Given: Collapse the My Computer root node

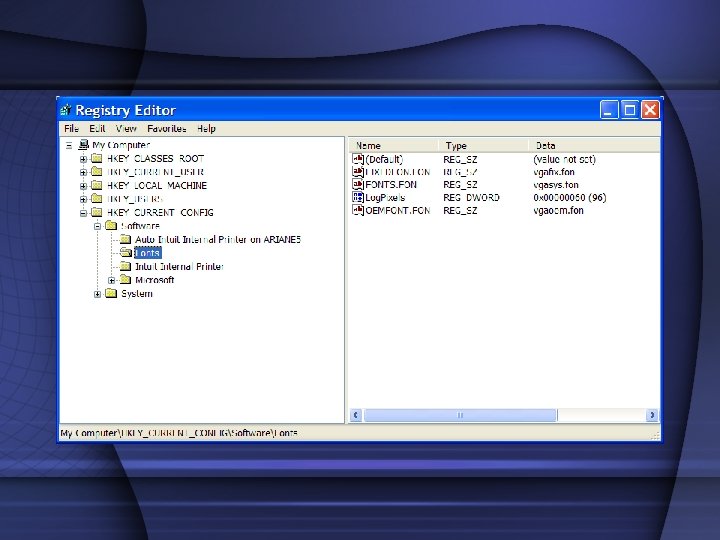Looking at the screenshot, I should (x=69, y=146).
